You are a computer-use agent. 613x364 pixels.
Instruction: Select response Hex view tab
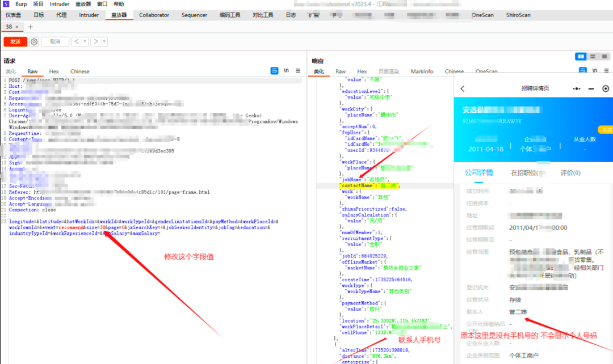coord(362,71)
